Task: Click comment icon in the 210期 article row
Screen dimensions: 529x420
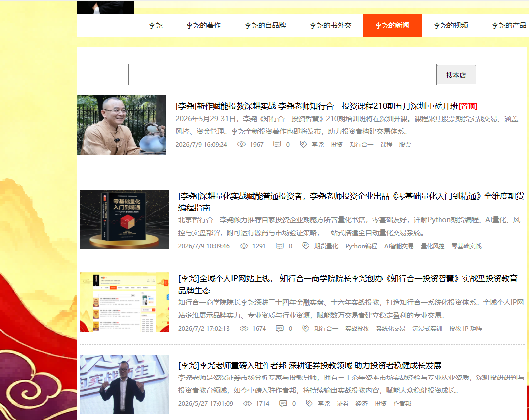Action: tap(277, 144)
